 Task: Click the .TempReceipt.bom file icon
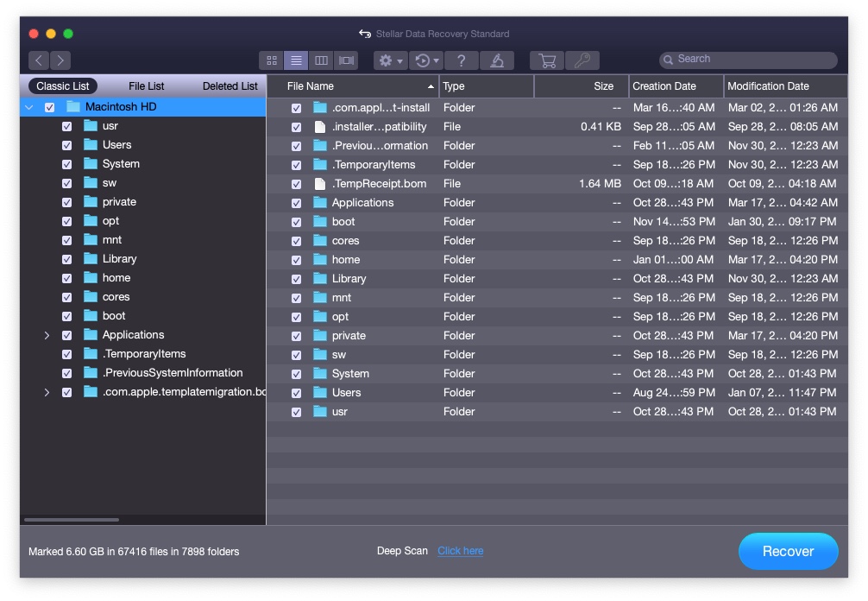pyautogui.click(x=319, y=183)
